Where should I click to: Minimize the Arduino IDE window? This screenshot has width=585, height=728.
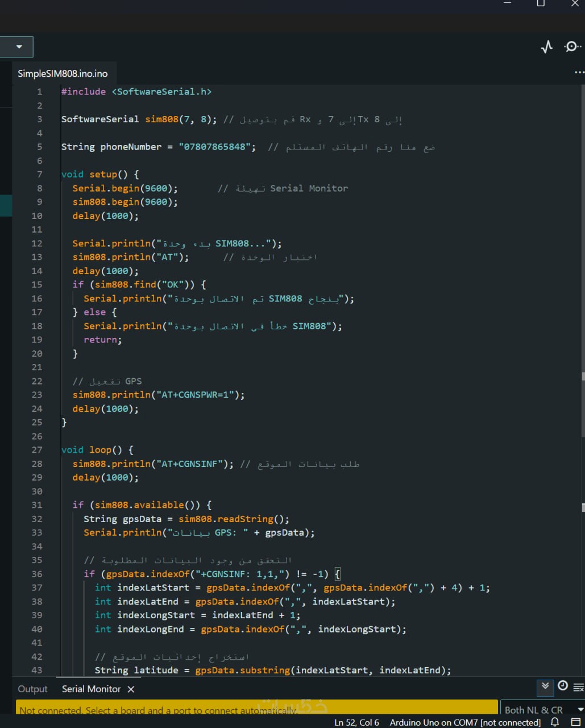pos(508,3)
